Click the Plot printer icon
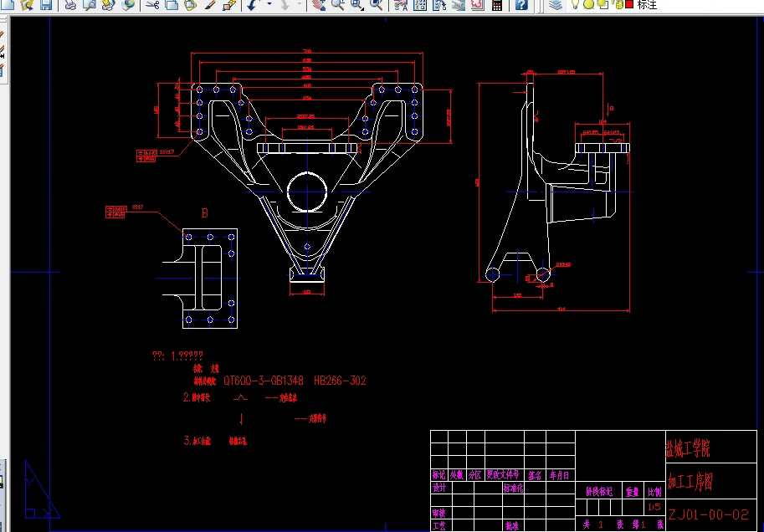The height and width of the screenshot is (532, 764). pyautogui.click(x=70, y=5)
